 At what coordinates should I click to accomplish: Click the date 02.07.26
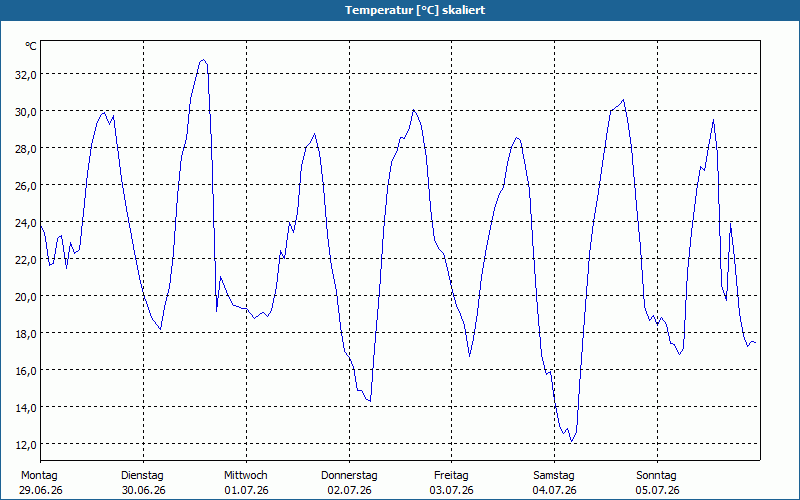[x=349, y=490]
